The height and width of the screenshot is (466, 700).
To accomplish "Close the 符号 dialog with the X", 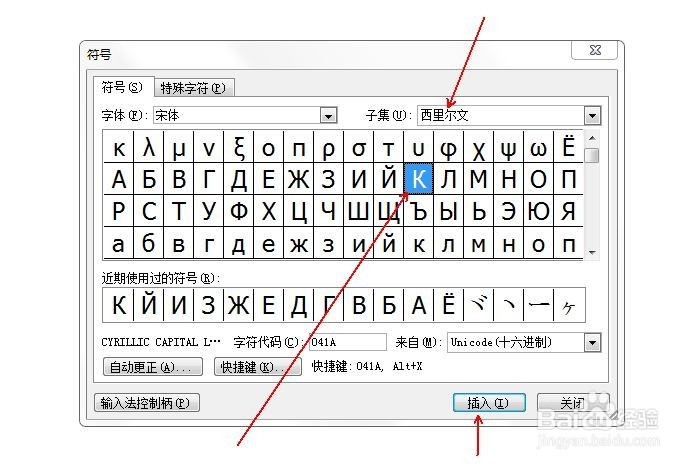I will 595,50.
